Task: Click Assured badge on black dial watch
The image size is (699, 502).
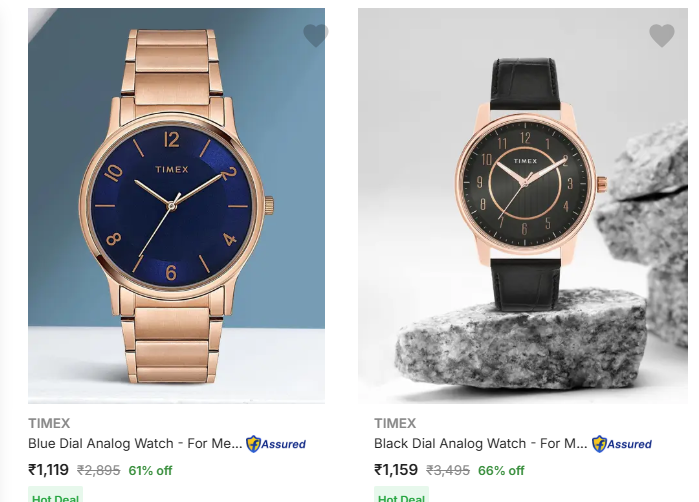Action: coord(622,444)
